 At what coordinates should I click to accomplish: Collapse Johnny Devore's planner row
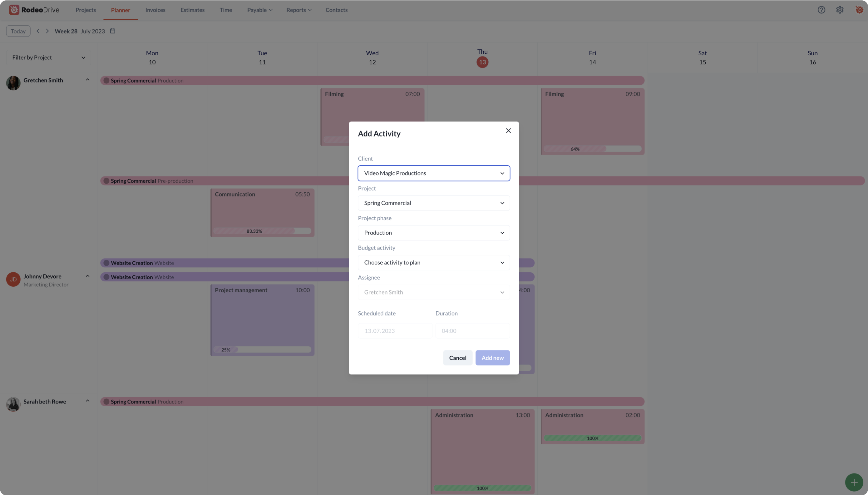pos(87,276)
